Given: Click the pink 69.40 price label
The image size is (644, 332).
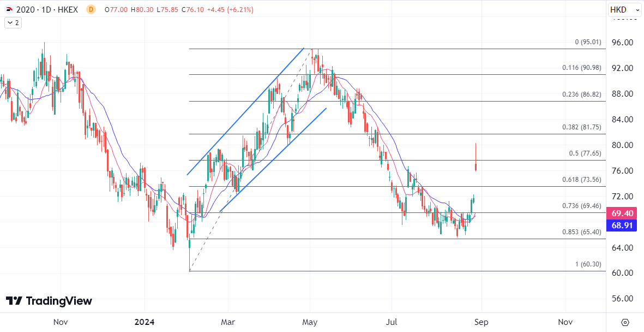Looking at the screenshot, I should (622, 213).
